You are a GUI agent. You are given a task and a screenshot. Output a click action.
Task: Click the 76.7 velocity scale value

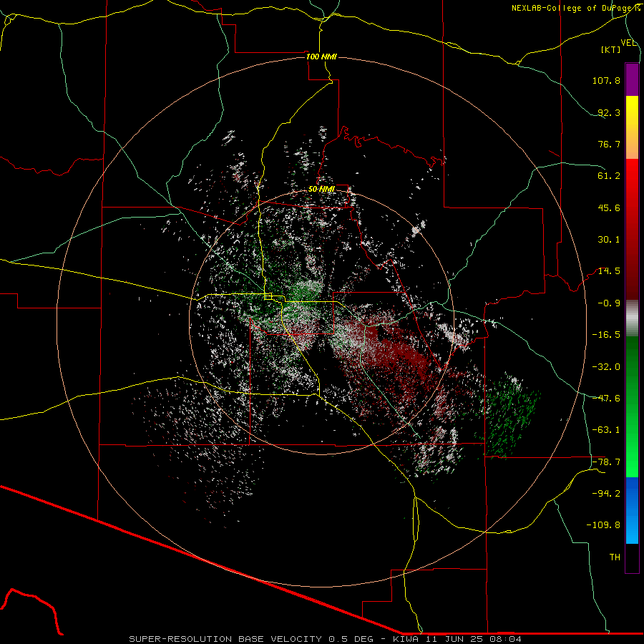tap(609, 144)
